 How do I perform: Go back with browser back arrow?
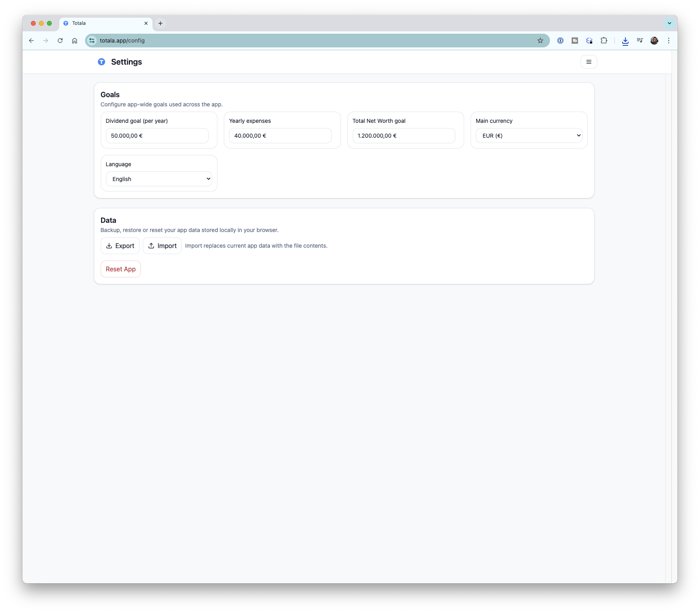31,41
